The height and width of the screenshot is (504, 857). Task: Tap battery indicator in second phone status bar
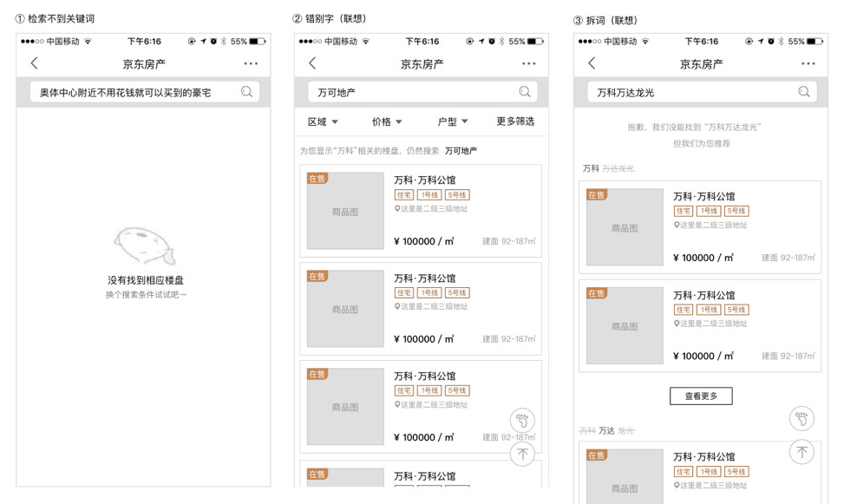(536, 42)
